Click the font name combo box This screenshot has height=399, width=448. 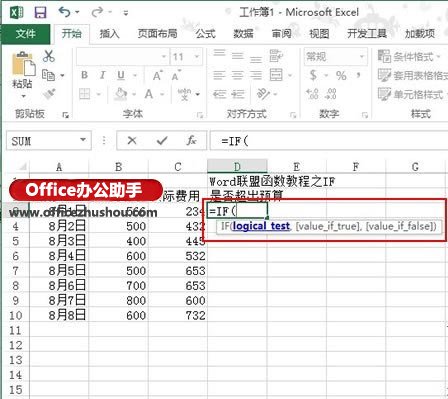[x=122, y=57]
